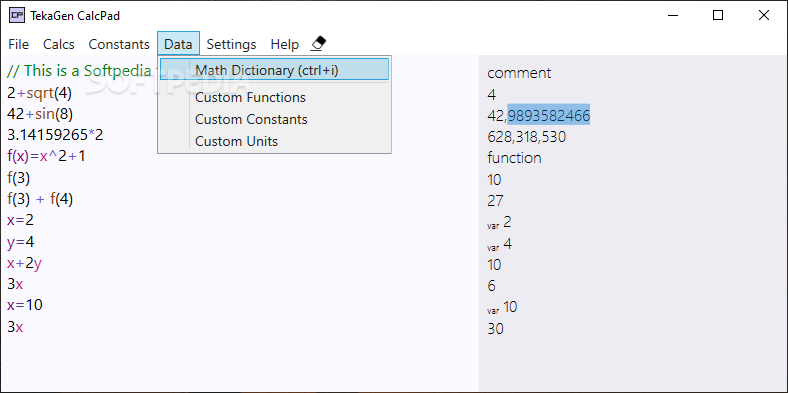
Task: Open the Calcs menu
Action: 59,44
